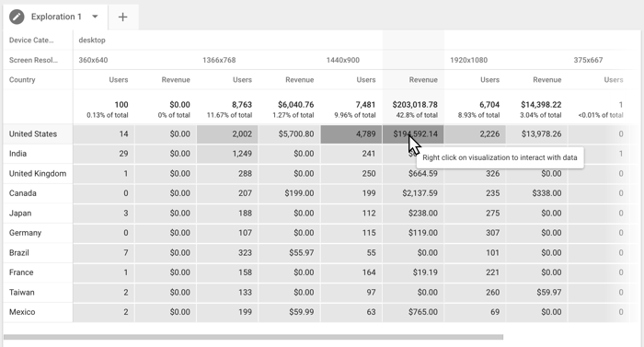The image size is (644, 347).
Task: Click the desktop device category header
Action: click(x=92, y=40)
